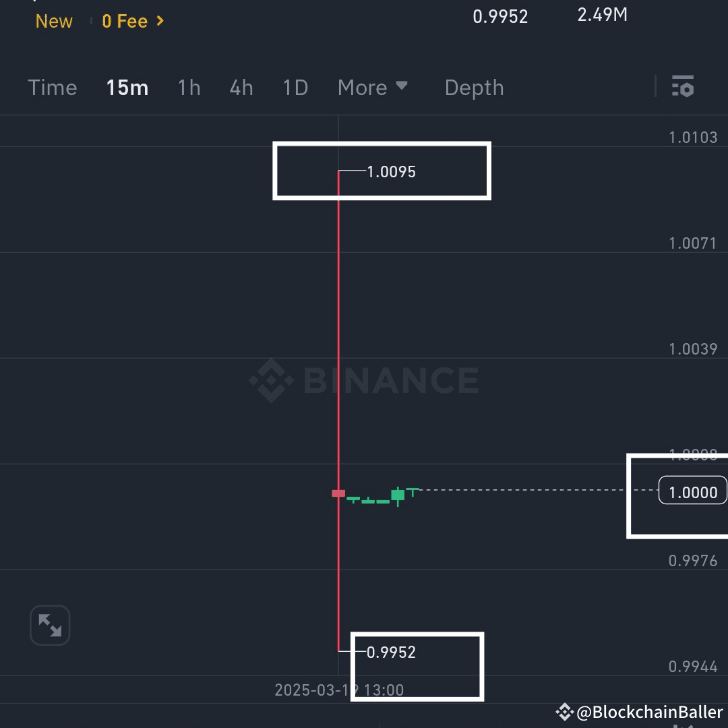Click the Binance diamond beside @BlockchainBaller
This screenshot has width=728, height=728.
(x=564, y=711)
